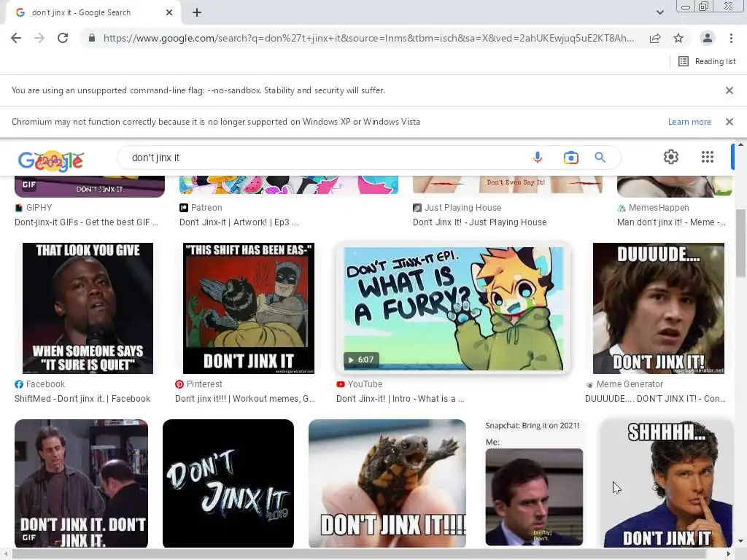Image resolution: width=747 pixels, height=560 pixels.
Task: Open the Reading list panel
Action: [x=707, y=61]
